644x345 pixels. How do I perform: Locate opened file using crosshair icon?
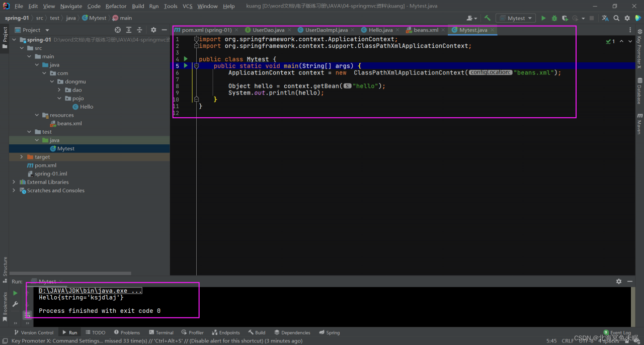click(x=118, y=30)
